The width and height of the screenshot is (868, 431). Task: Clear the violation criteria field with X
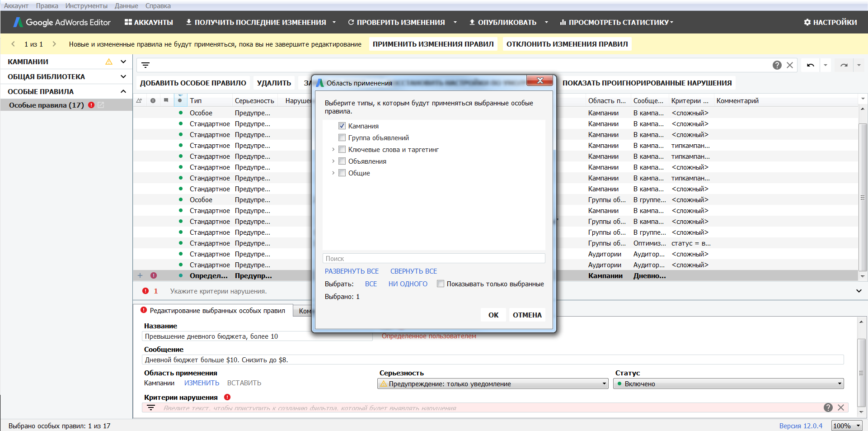(841, 407)
